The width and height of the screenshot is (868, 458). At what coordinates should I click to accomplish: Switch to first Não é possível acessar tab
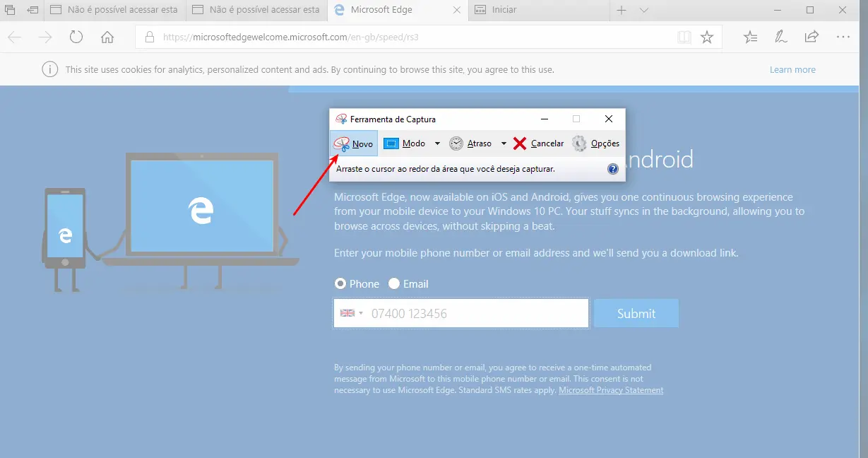click(x=116, y=10)
